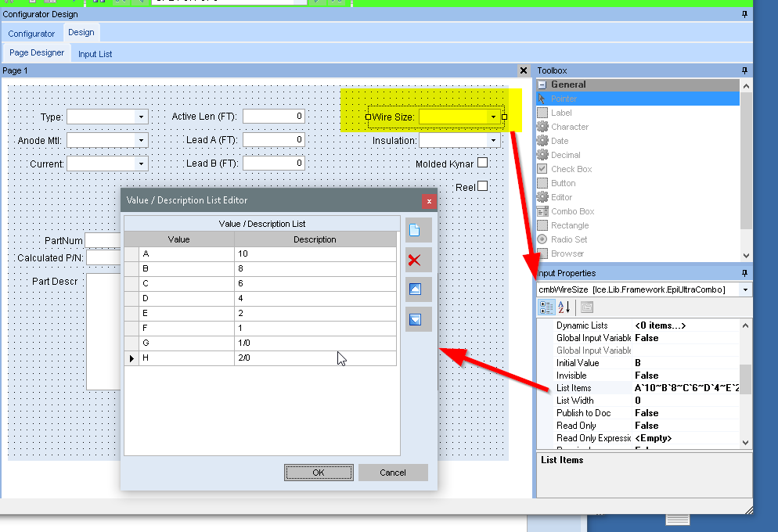This screenshot has width=778, height=532.
Task: Switch to the Configurator tab
Action: pyautogui.click(x=32, y=33)
